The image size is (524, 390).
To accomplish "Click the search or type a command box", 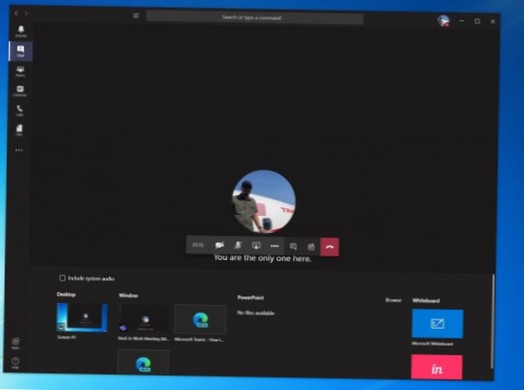I will coord(255,17).
